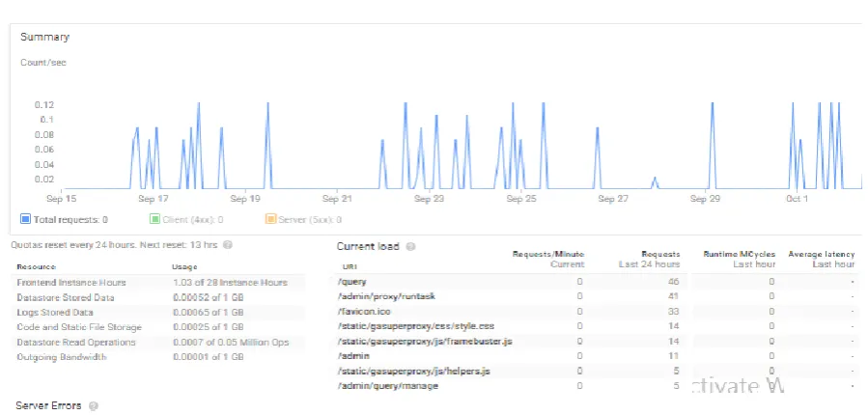Open the /admin URI entry
This screenshot has height=415, width=868.
pos(353,356)
